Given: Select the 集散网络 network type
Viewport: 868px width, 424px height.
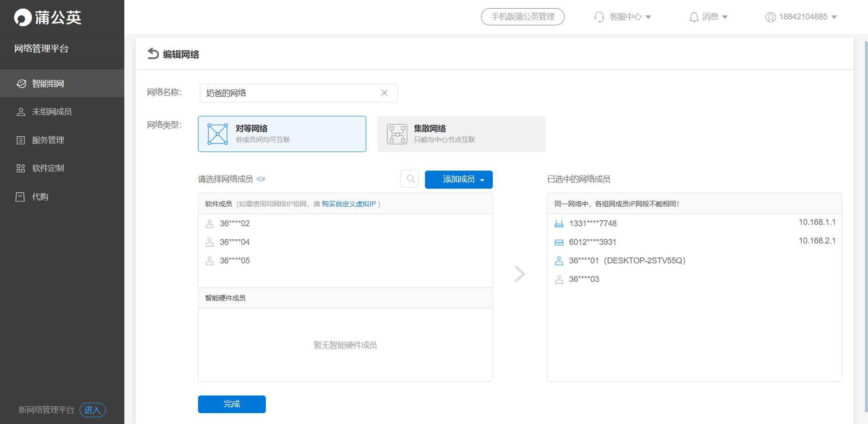Looking at the screenshot, I should pos(461,134).
